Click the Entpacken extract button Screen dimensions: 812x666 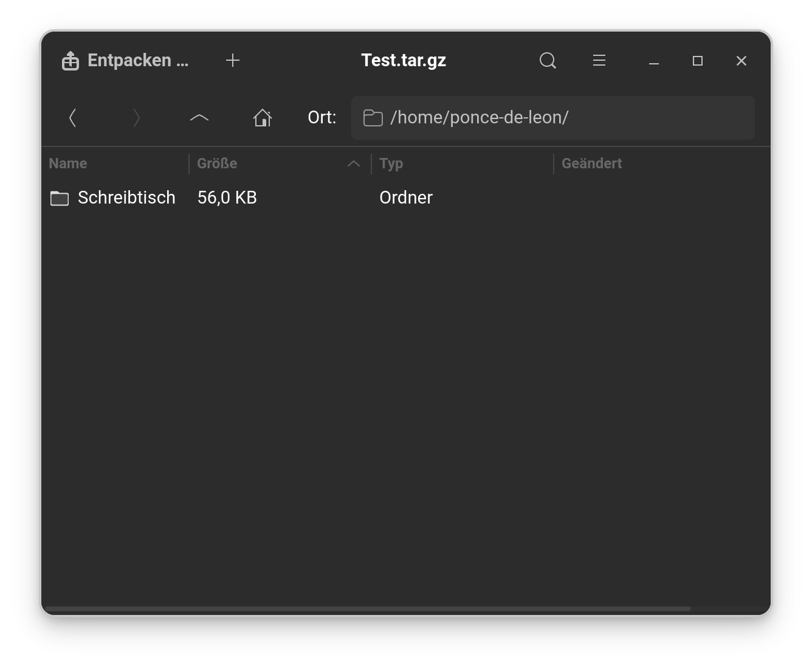(x=125, y=61)
